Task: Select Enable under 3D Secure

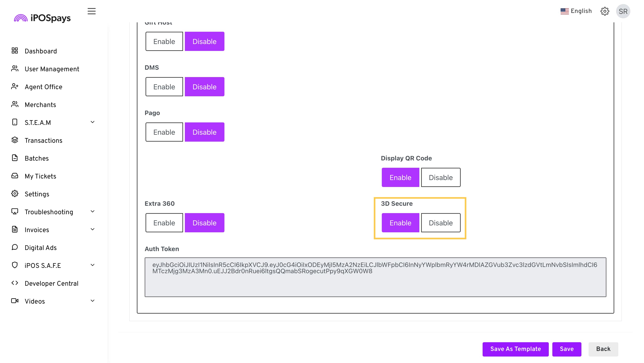Action: (400, 223)
